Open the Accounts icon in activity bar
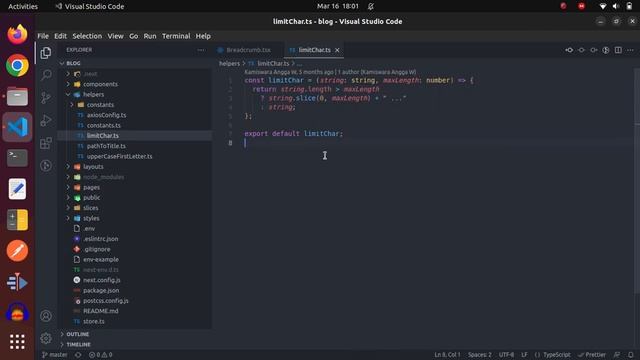640x360 pixels. (x=46, y=316)
